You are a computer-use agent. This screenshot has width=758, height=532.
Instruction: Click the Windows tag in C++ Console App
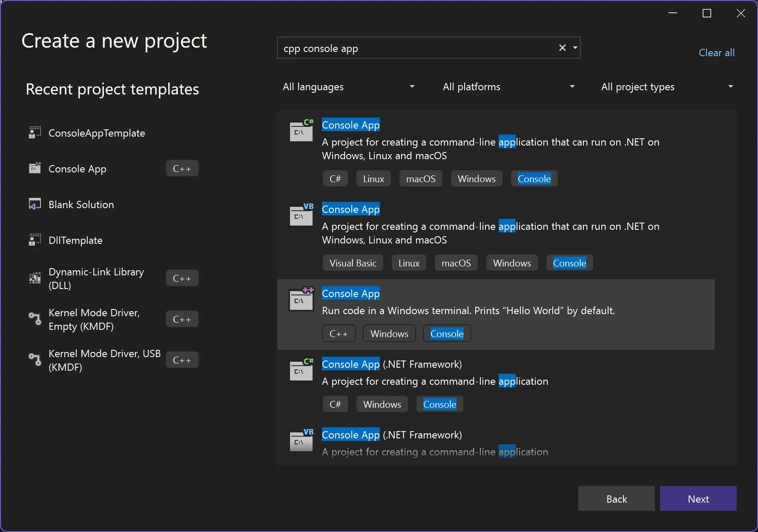pyautogui.click(x=389, y=334)
